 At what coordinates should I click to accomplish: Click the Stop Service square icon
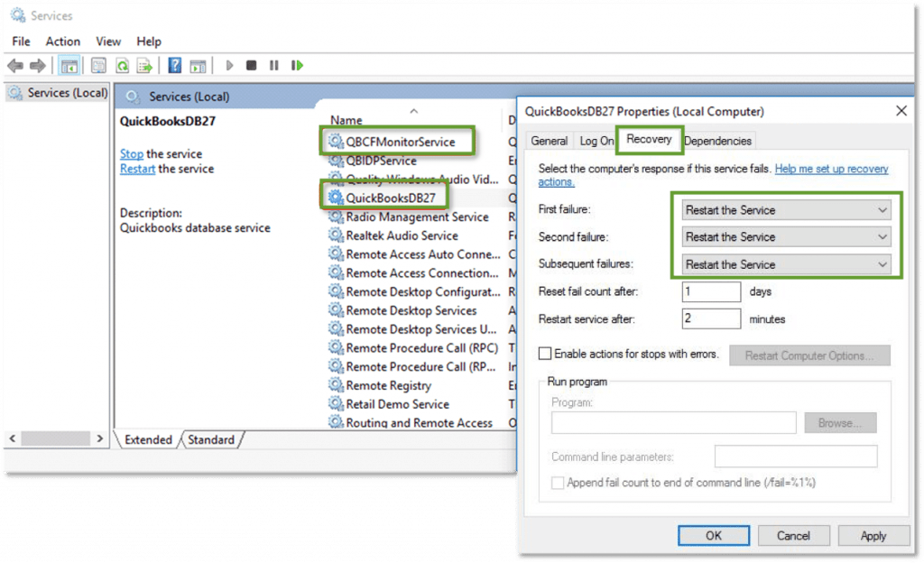pyautogui.click(x=251, y=65)
